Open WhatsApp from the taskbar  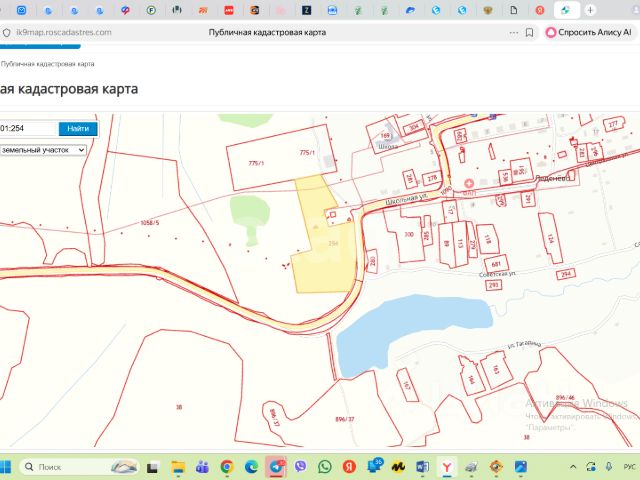(325, 467)
